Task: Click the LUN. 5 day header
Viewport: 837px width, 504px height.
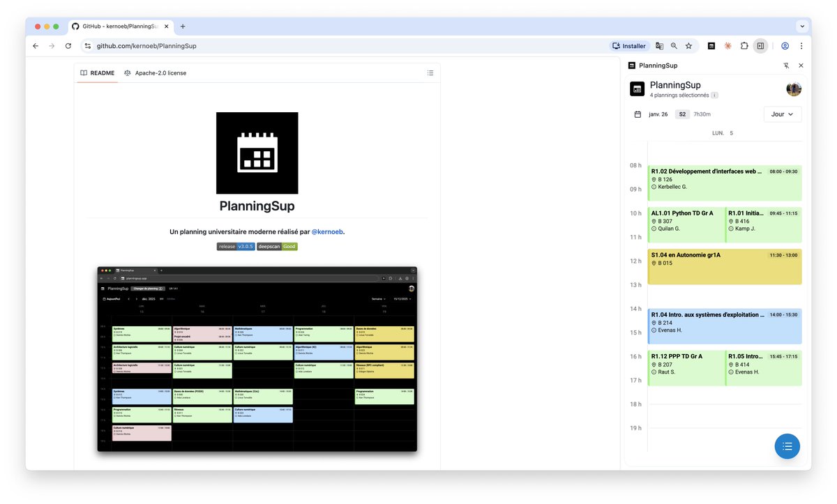Action: [x=722, y=133]
